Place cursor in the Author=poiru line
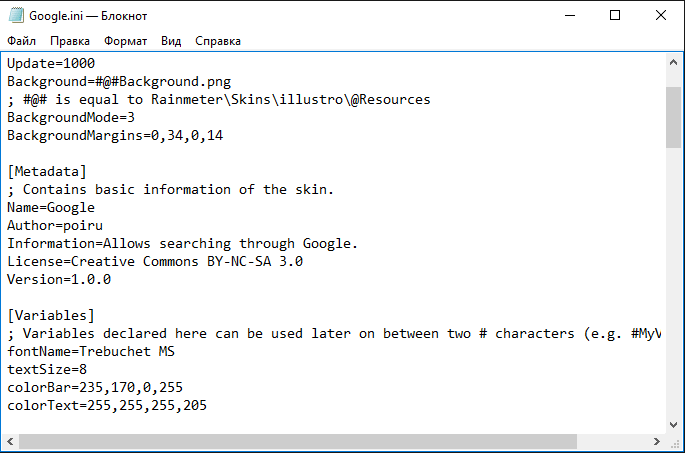Image resolution: width=685 pixels, height=453 pixels. 55,225
